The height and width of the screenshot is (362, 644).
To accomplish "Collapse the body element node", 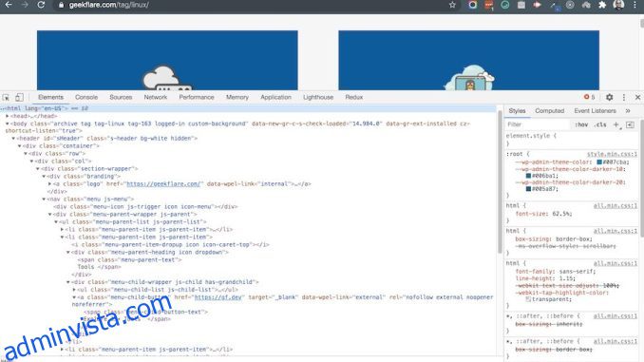I will (x=8, y=124).
